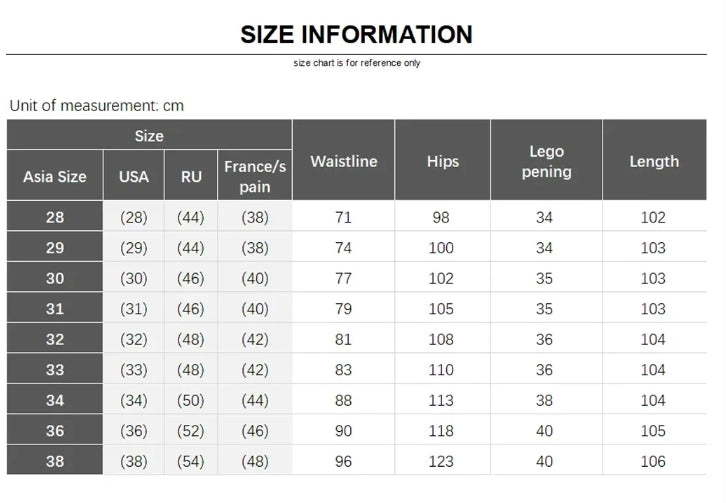The image size is (726, 503).
Task: Select the Hips column header
Action: coord(442,161)
